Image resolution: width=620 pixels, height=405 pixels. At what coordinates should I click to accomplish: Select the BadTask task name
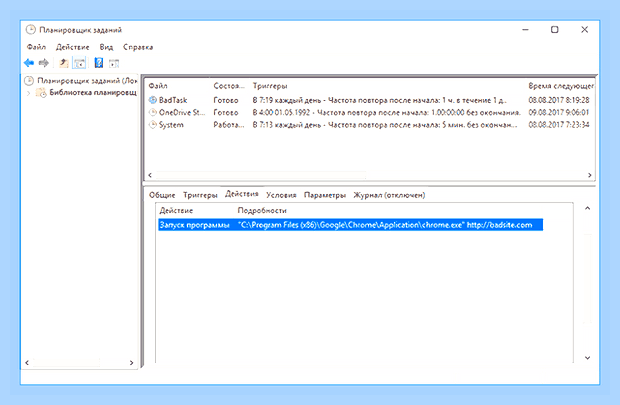(173, 100)
